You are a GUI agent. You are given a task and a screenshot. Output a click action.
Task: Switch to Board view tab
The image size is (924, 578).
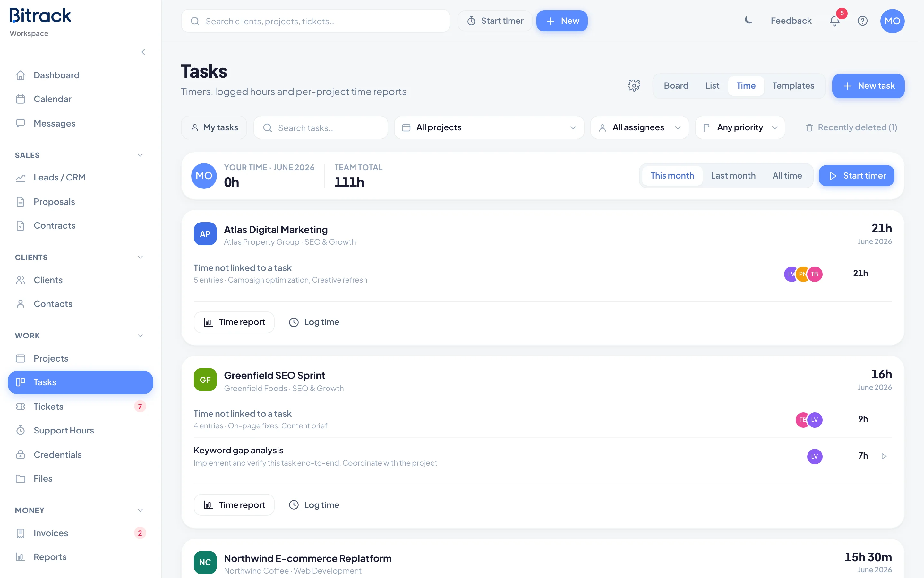point(676,86)
